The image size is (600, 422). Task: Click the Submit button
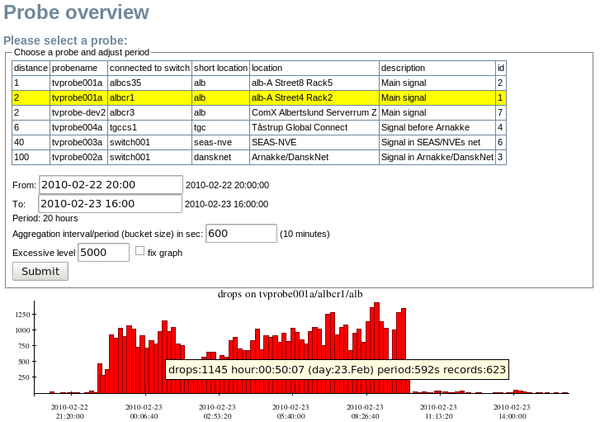click(40, 271)
